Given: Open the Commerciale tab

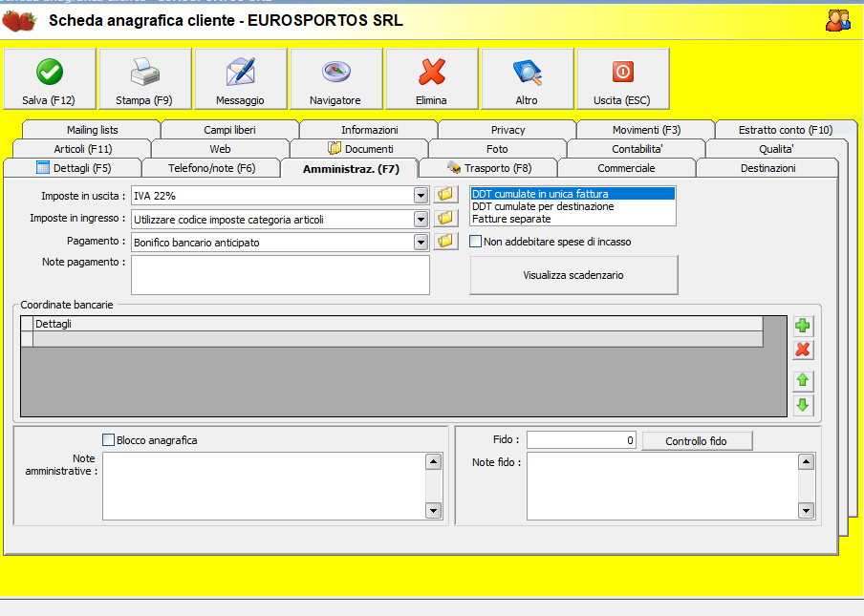Looking at the screenshot, I should click(627, 168).
